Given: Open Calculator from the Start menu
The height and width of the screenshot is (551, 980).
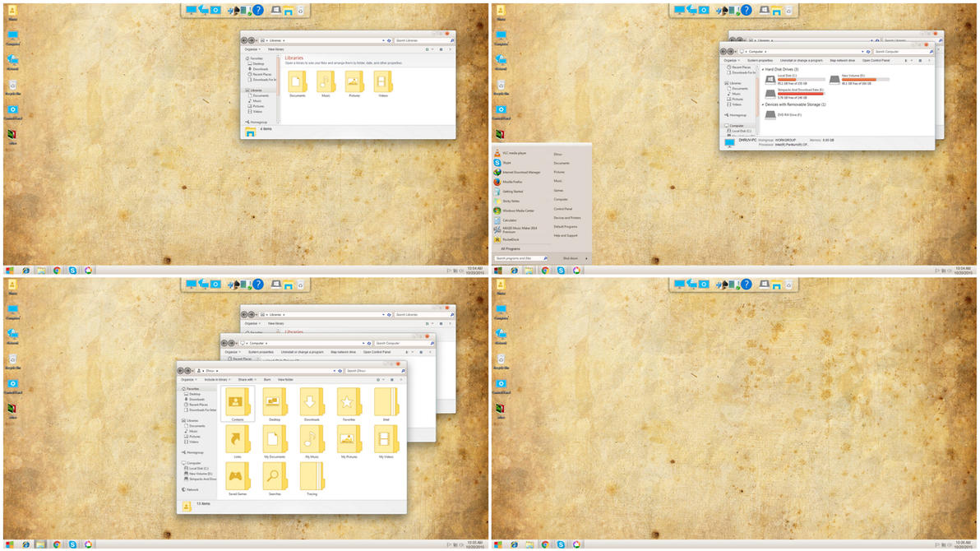Looking at the screenshot, I should [510, 220].
